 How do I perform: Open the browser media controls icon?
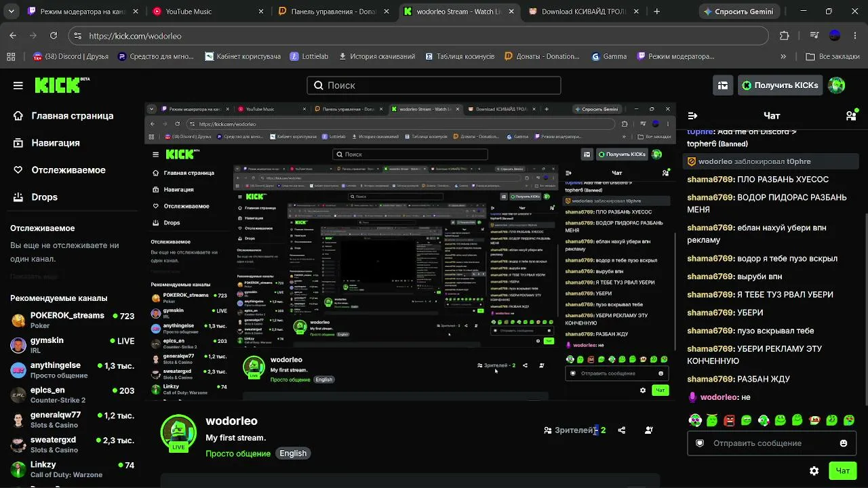814,36
